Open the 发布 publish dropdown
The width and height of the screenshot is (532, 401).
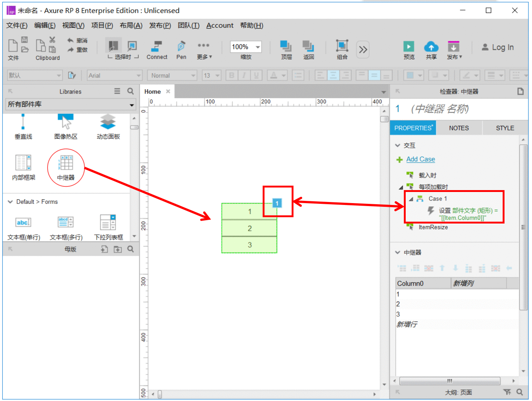(454, 50)
